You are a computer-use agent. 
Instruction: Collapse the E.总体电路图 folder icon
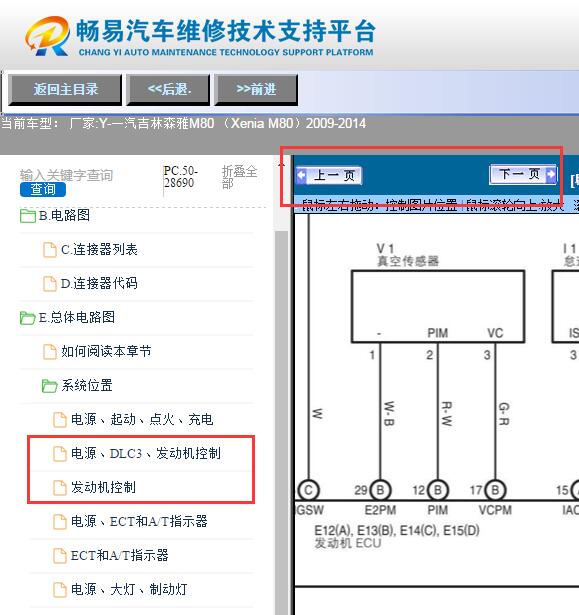[27, 318]
